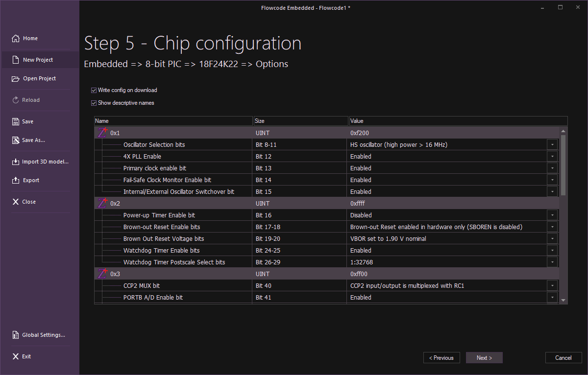
Task: Click the Save As icon
Action: click(x=16, y=140)
